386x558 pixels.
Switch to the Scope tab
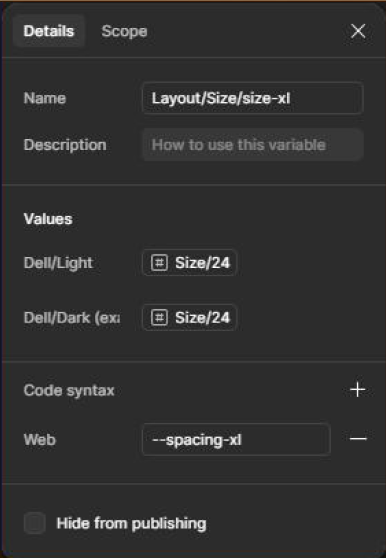pos(124,31)
